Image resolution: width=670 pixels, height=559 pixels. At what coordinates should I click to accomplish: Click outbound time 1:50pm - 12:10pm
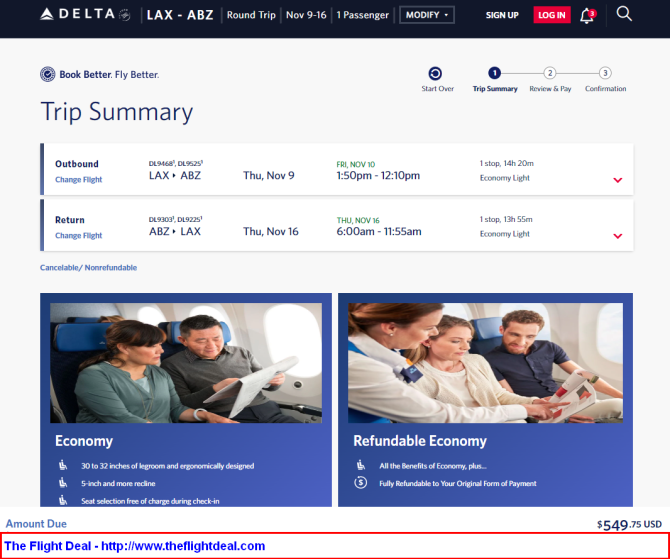[378, 176]
